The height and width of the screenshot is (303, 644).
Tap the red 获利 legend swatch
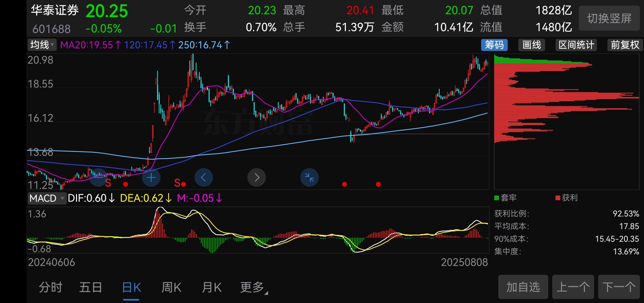tap(558, 198)
